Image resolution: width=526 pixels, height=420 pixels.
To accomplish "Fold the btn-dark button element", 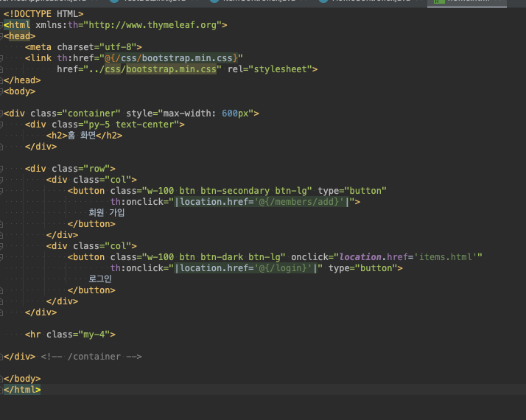I will 1,257.
